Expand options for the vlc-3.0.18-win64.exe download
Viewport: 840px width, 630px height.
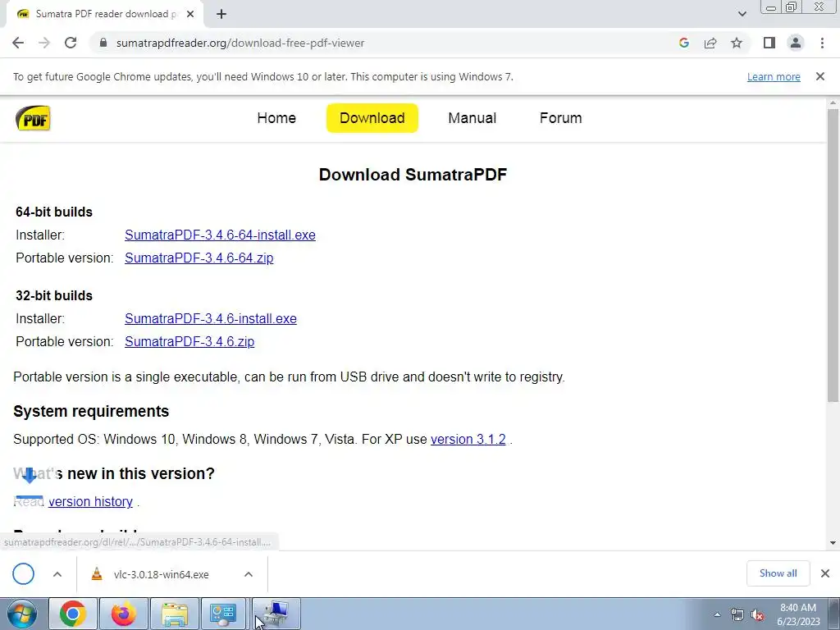pyautogui.click(x=249, y=574)
